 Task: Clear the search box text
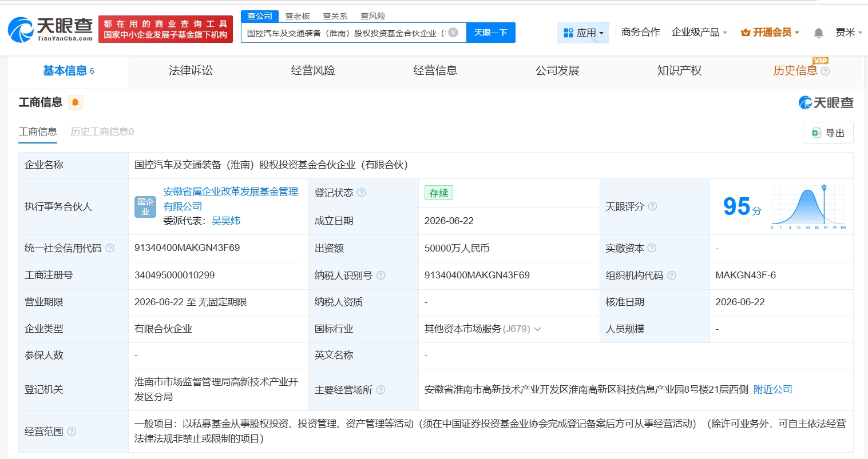coord(453,33)
